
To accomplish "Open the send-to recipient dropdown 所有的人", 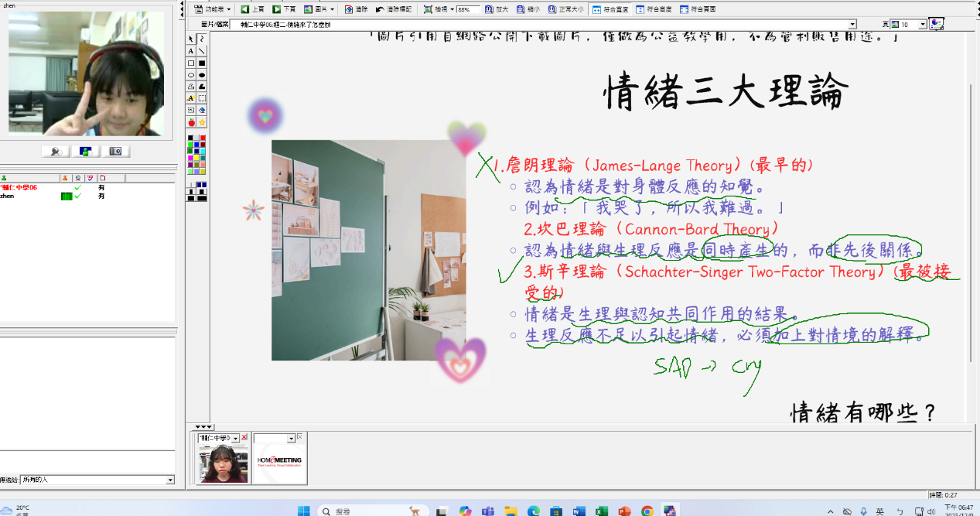I will (x=170, y=480).
